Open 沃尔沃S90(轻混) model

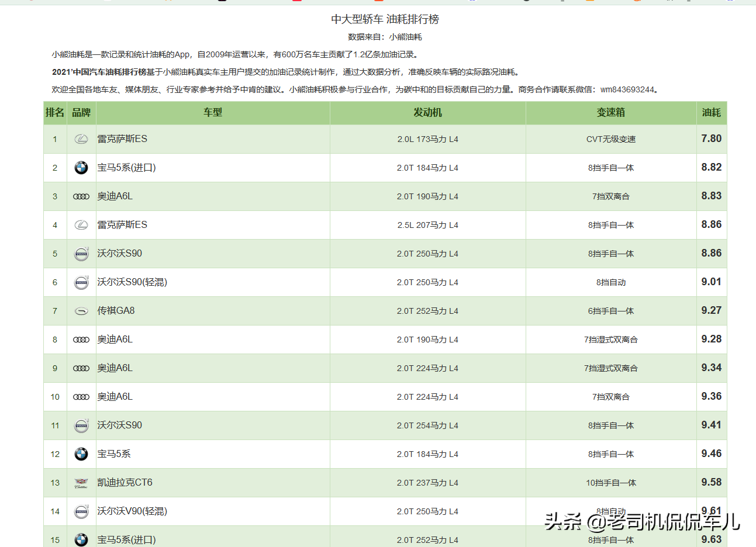point(132,282)
